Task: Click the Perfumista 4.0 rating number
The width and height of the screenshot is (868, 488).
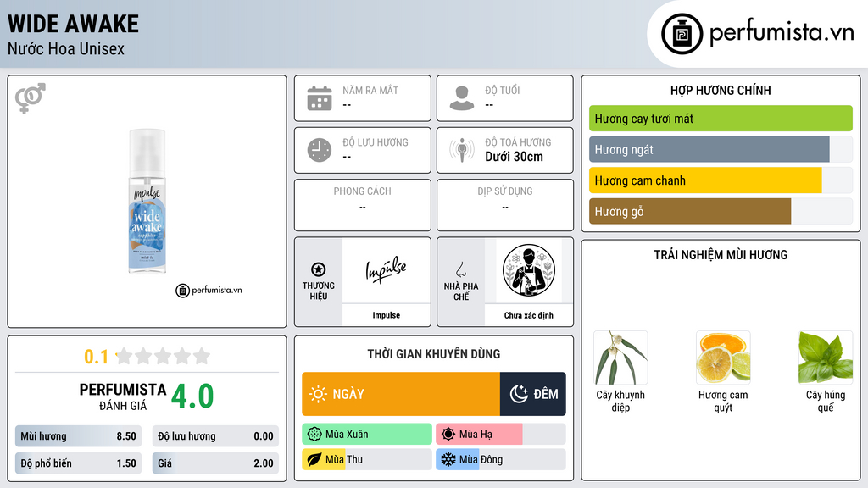Action: (x=192, y=396)
